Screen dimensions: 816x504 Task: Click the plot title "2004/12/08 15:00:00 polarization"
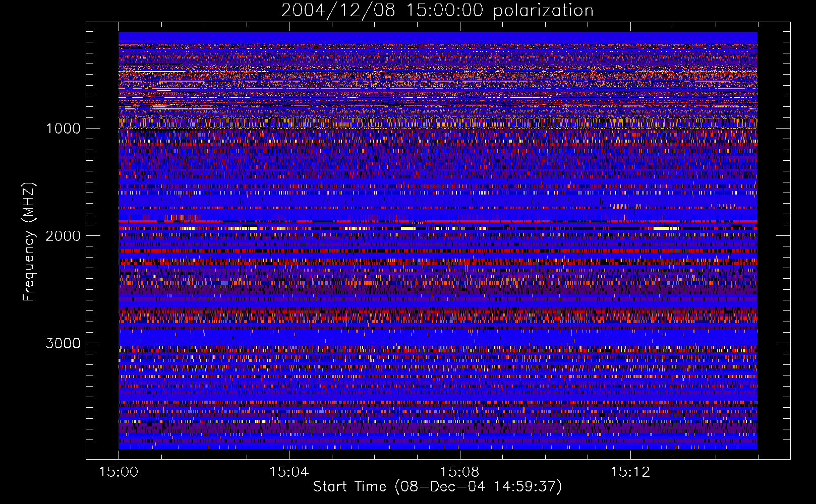[437, 11]
